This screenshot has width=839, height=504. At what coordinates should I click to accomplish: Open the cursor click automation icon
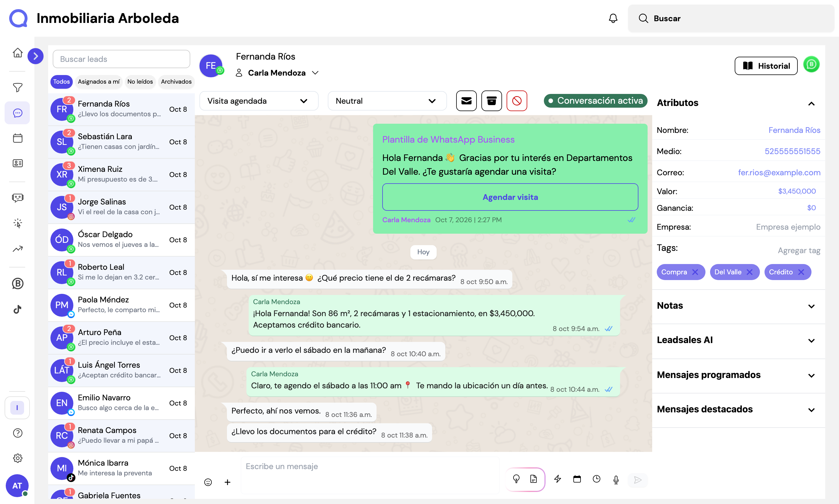coord(18,223)
